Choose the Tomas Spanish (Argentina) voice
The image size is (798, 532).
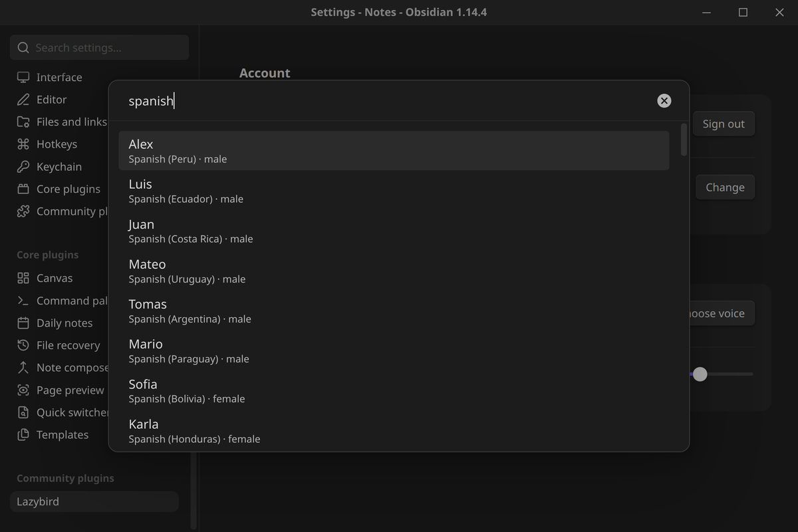394,311
